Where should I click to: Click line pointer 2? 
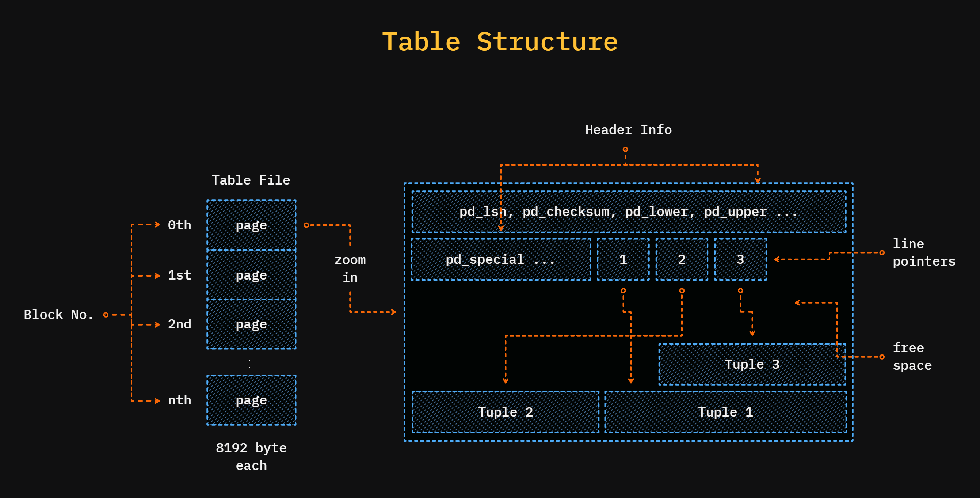[681, 259]
